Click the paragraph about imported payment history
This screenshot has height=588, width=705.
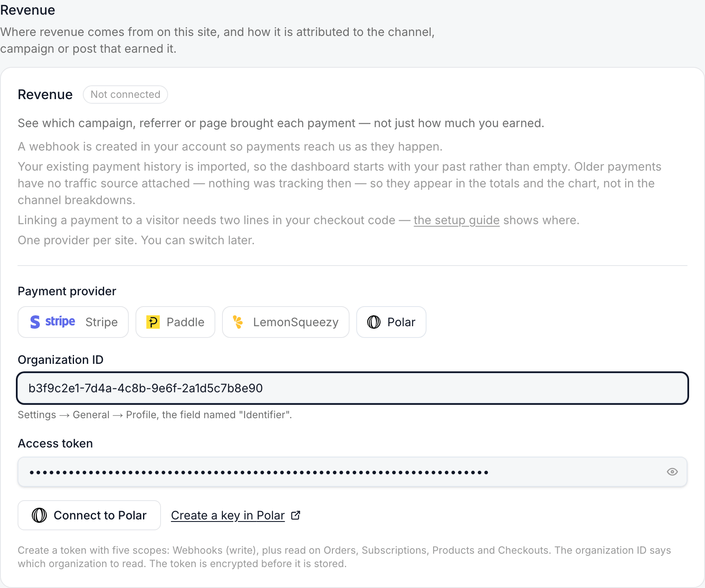(x=340, y=183)
